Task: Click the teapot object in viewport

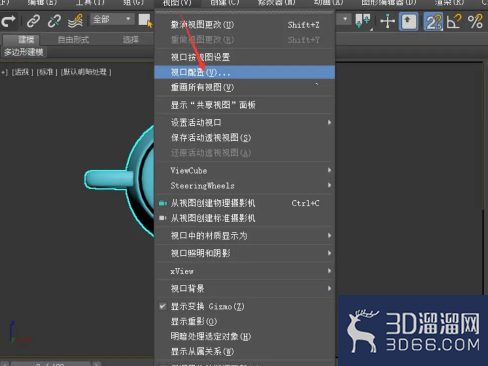Action: [120, 180]
